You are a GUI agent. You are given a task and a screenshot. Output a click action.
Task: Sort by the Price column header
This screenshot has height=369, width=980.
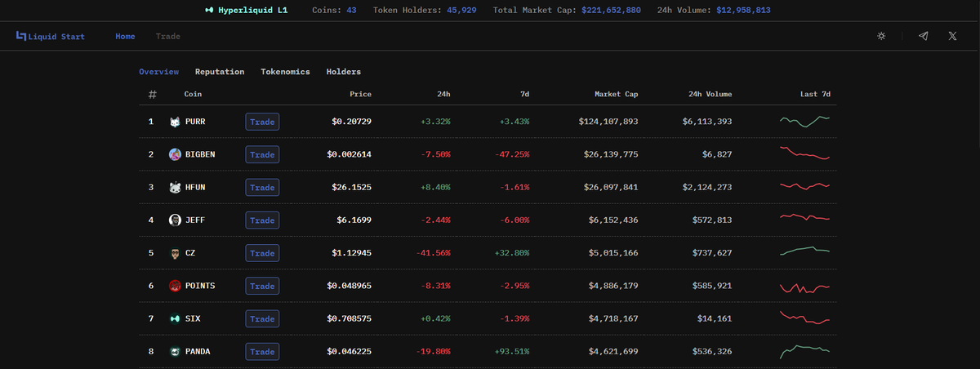pos(360,94)
